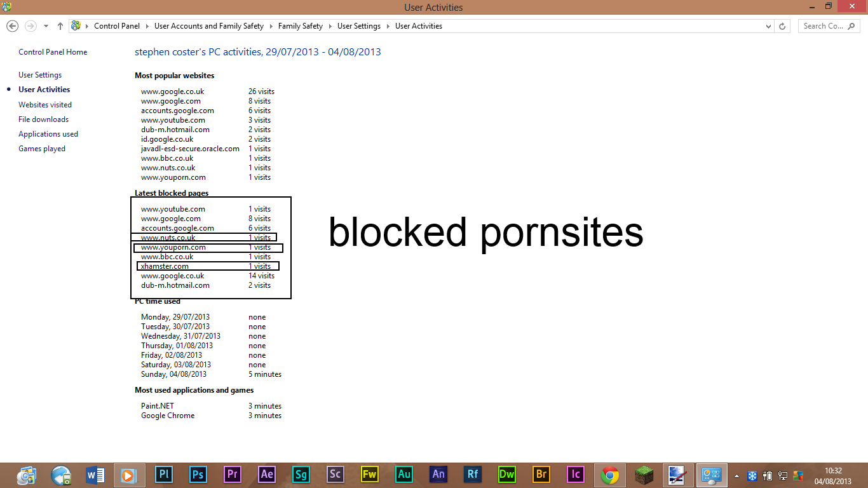Click the PC activities date range heading
The image size is (868, 488).
[258, 52]
